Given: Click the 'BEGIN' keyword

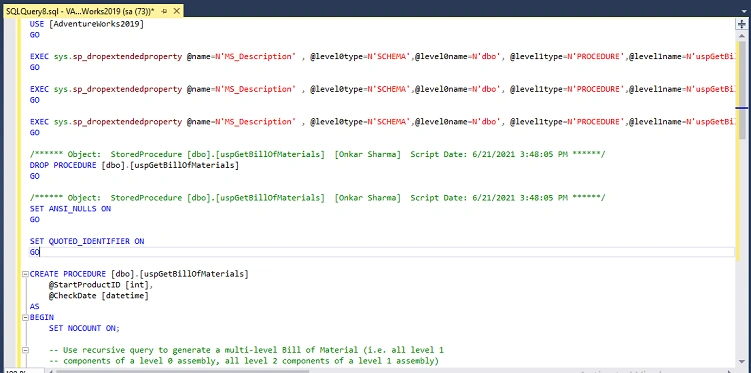Looking at the screenshot, I should pyautogui.click(x=42, y=317).
